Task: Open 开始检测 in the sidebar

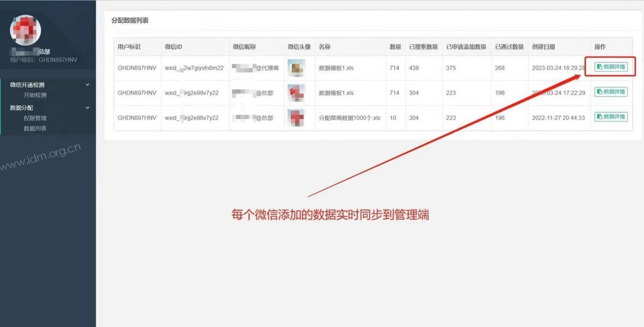Action: click(35, 95)
